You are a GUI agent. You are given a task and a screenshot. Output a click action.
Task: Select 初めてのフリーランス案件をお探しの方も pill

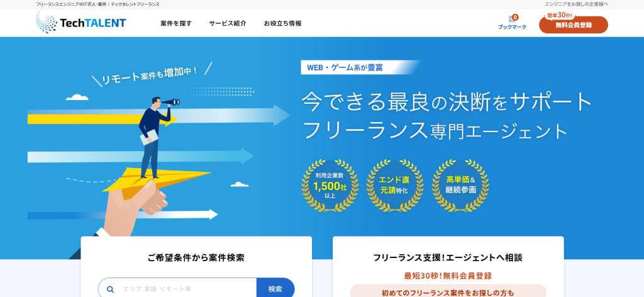point(448,292)
